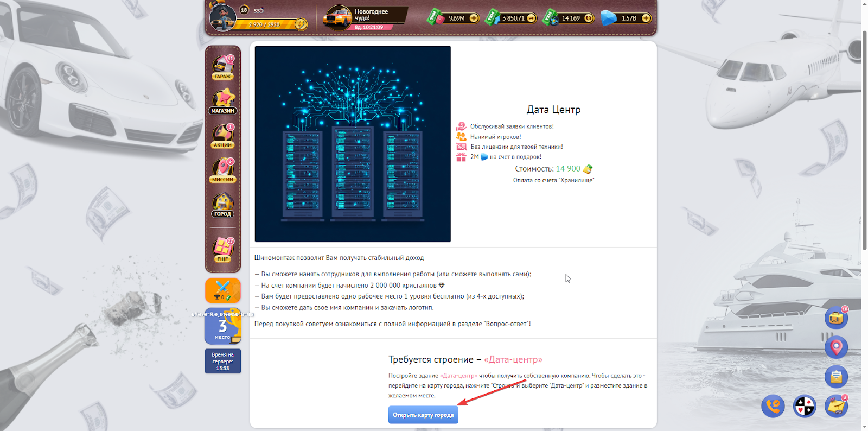Add crystals with plus next to 1.57B
Screen dimensions: 868x431
coord(646,18)
